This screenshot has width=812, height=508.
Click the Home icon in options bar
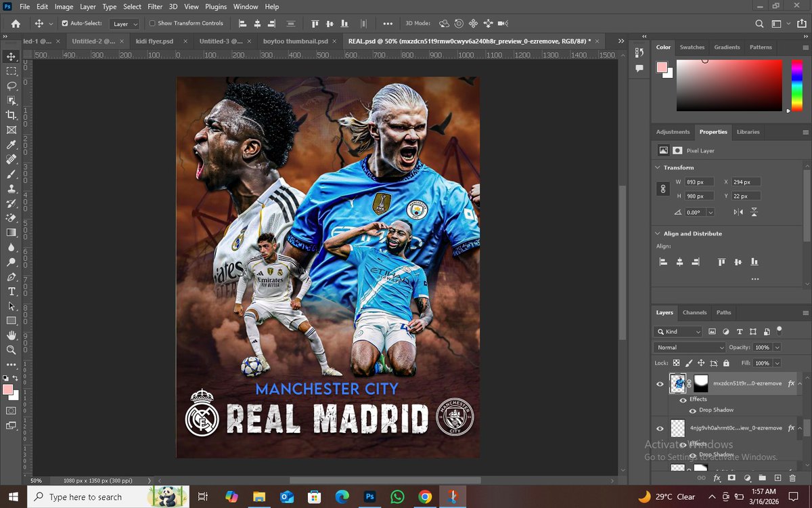click(x=16, y=23)
